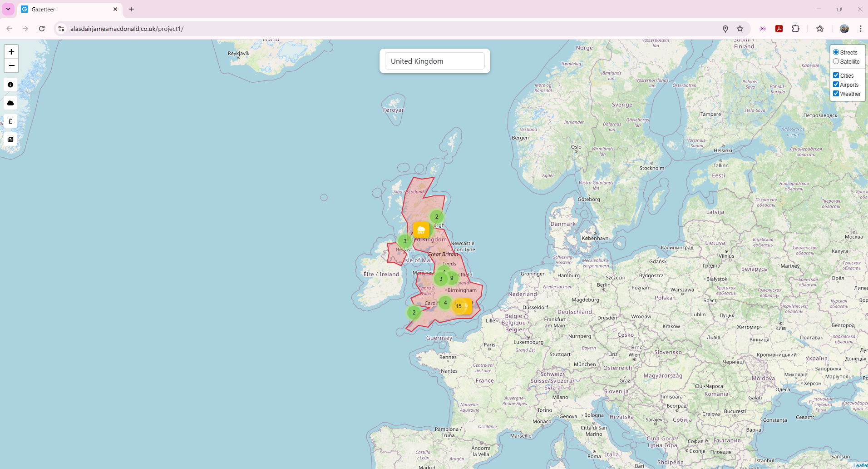Screen dimensions: 868x469
Task: View site information icon in address bar
Action: pos(61,29)
